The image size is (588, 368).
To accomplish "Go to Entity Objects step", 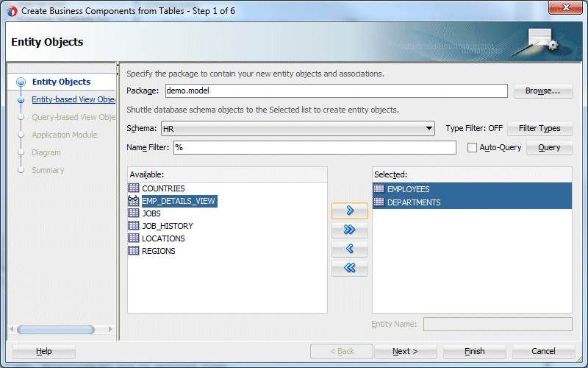I will pyautogui.click(x=61, y=82).
